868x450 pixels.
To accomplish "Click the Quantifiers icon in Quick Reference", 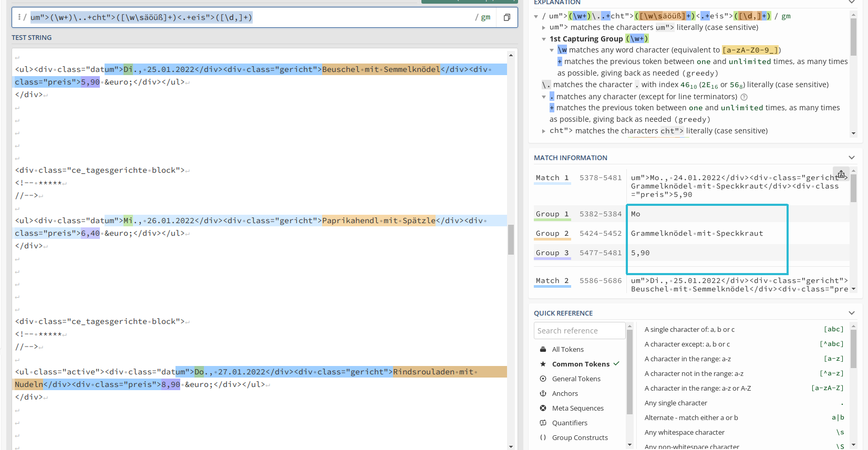I will tap(543, 423).
